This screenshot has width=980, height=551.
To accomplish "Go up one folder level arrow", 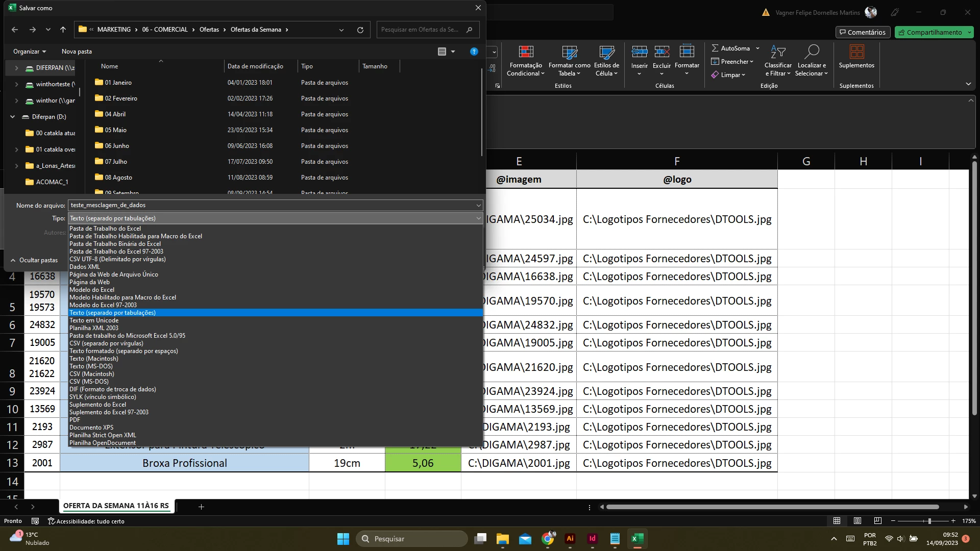I will (63, 30).
